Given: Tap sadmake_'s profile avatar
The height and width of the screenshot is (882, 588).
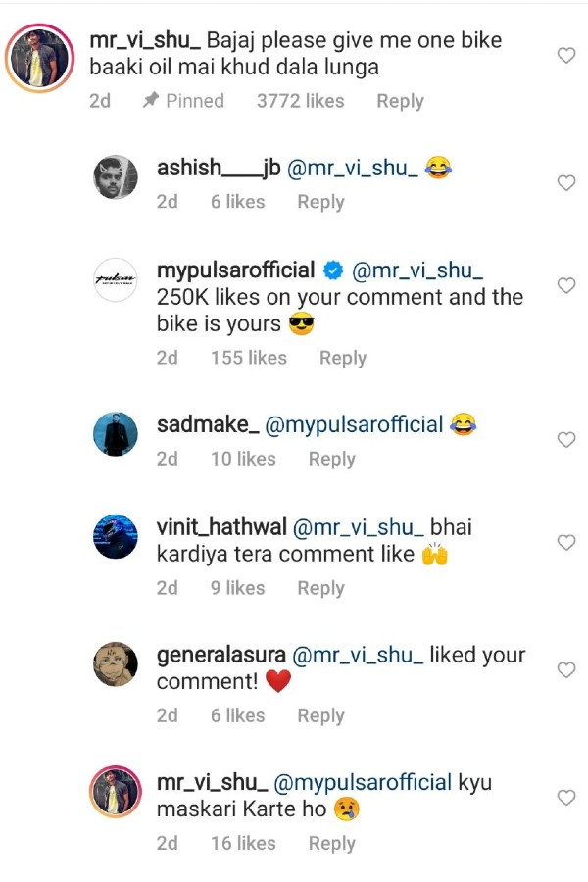Looking at the screenshot, I should tap(114, 434).
